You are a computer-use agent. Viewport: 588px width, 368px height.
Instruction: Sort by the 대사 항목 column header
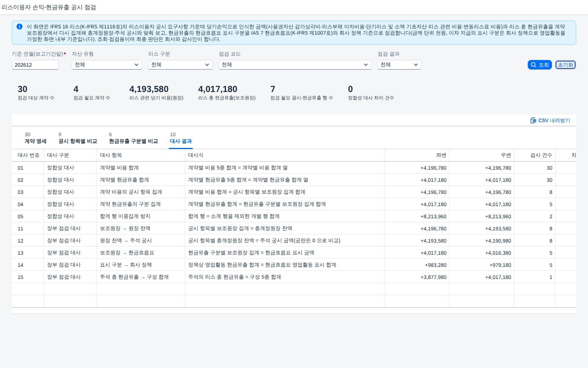141,155
